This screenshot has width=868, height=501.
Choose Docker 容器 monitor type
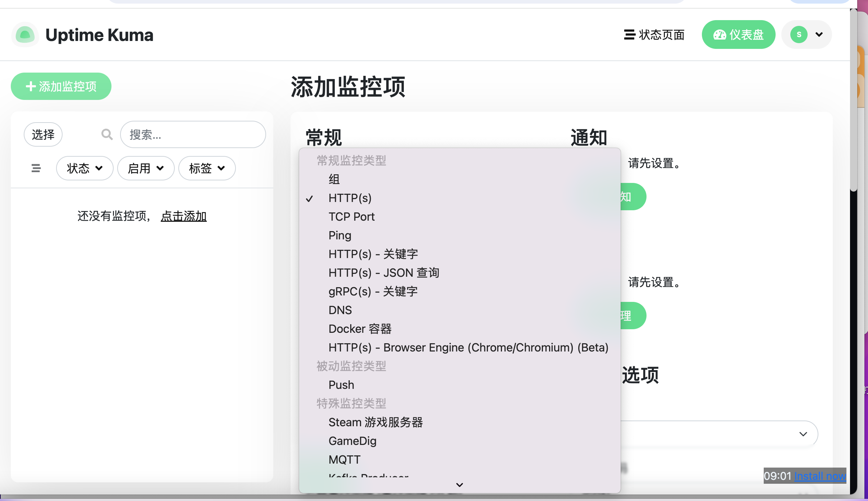click(x=460, y=328)
